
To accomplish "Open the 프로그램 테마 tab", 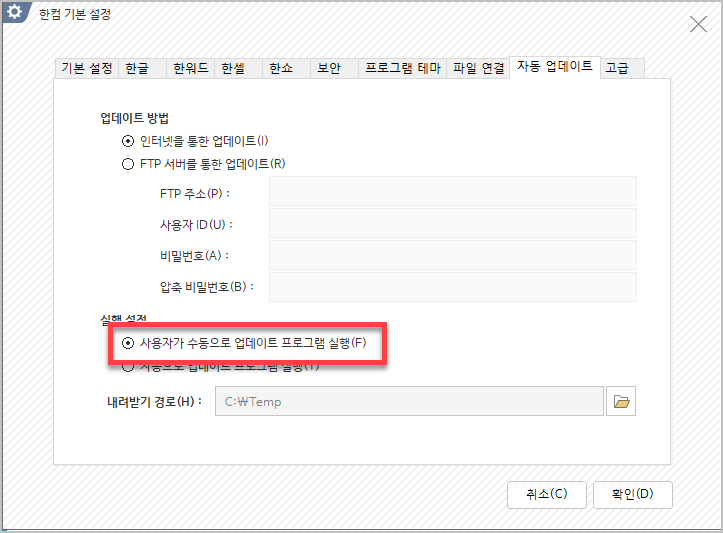I will 403,69.
